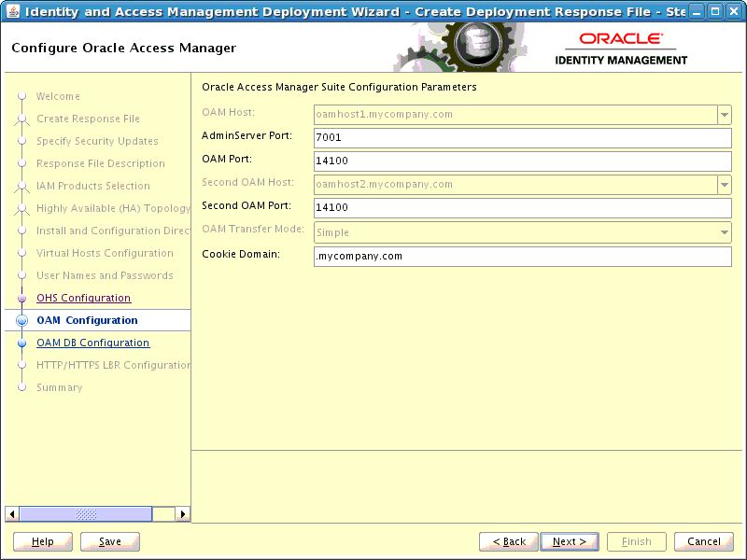Click the Highly Available (HA) Topology step

click(x=113, y=208)
